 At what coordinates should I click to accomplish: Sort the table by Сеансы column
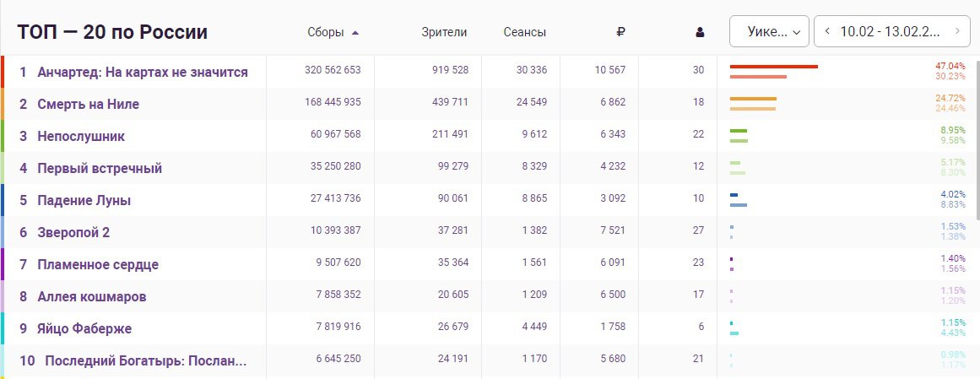point(523,33)
